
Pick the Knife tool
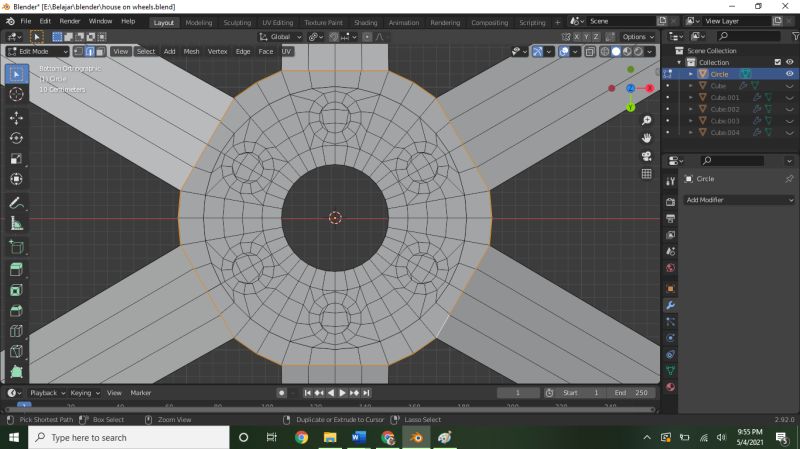[16, 352]
